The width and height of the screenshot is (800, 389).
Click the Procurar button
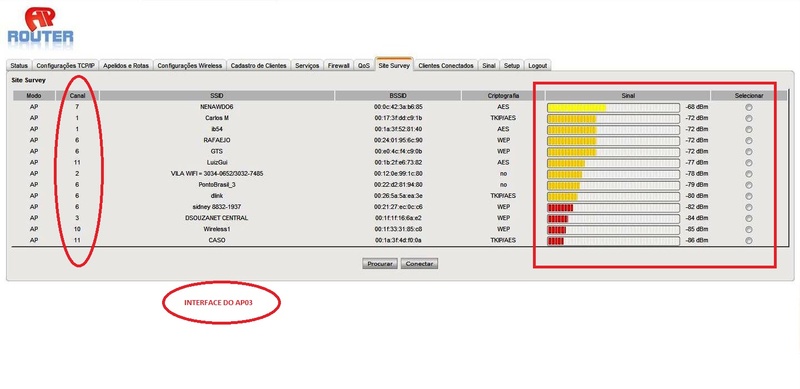pyautogui.click(x=380, y=264)
